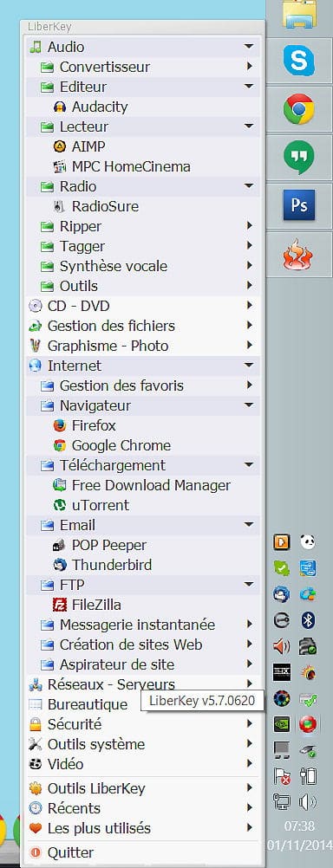333x868 pixels.
Task: Click the taskbar clock showing 07:38
Action: 299,826
